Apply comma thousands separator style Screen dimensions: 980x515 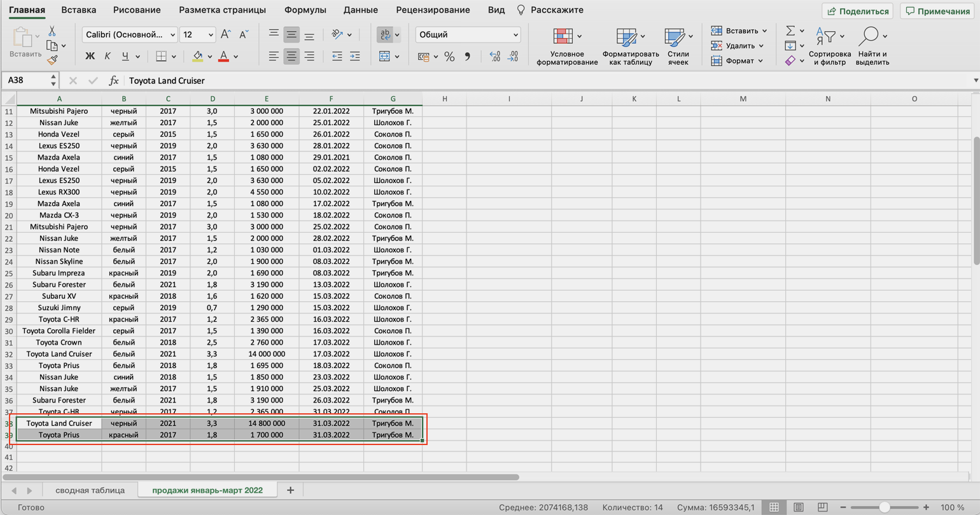coord(468,57)
